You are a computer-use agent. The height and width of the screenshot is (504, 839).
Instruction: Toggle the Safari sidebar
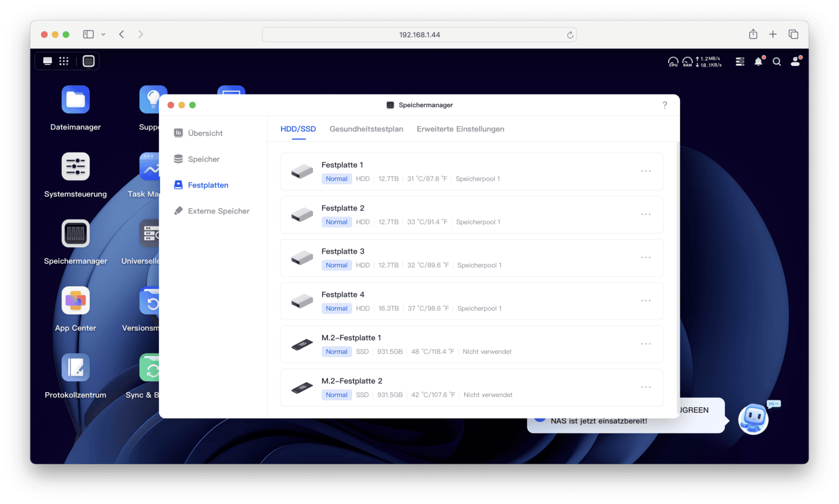click(x=88, y=34)
